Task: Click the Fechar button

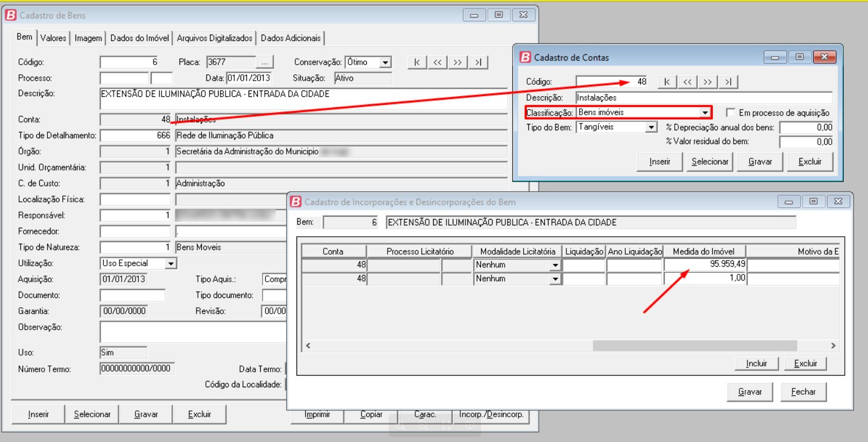Action: tap(803, 392)
